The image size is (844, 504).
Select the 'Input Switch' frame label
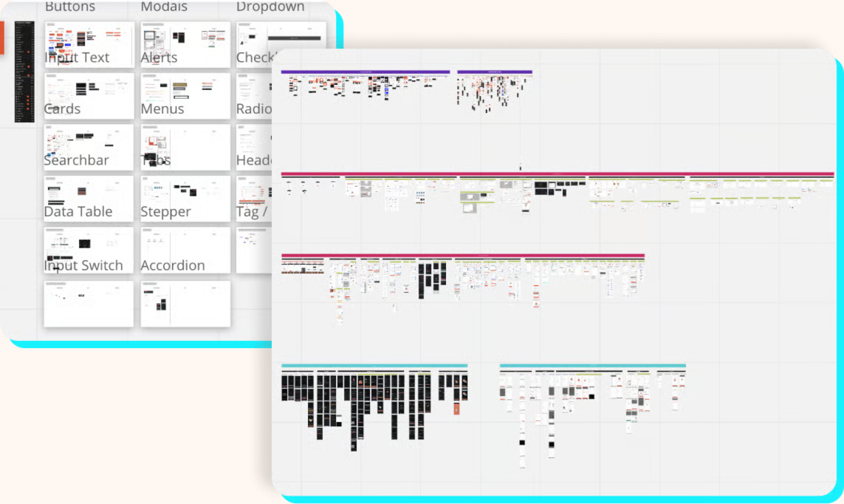83,265
